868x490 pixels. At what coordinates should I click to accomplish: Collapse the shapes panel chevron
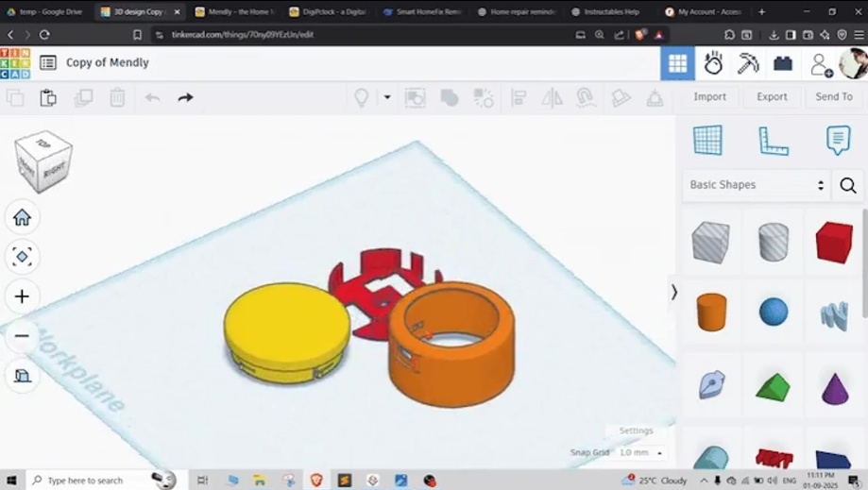click(x=673, y=293)
